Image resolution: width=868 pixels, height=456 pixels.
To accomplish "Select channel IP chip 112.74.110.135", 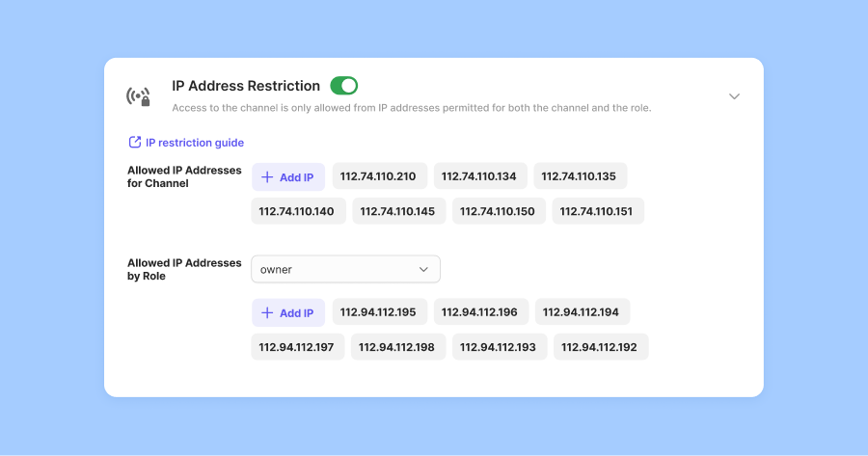I will click(x=581, y=176).
